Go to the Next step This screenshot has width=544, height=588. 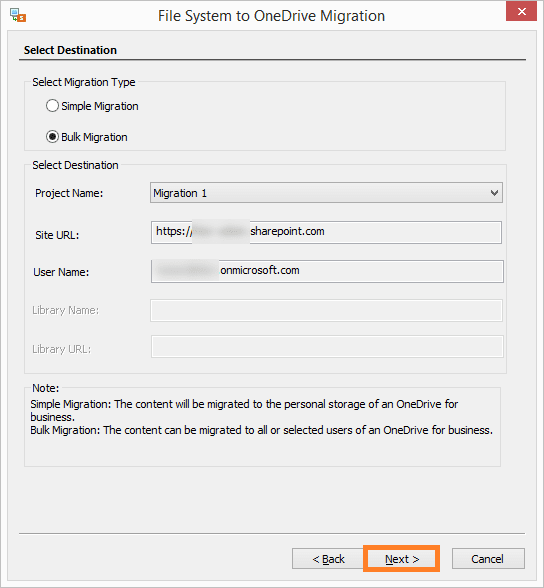402,559
